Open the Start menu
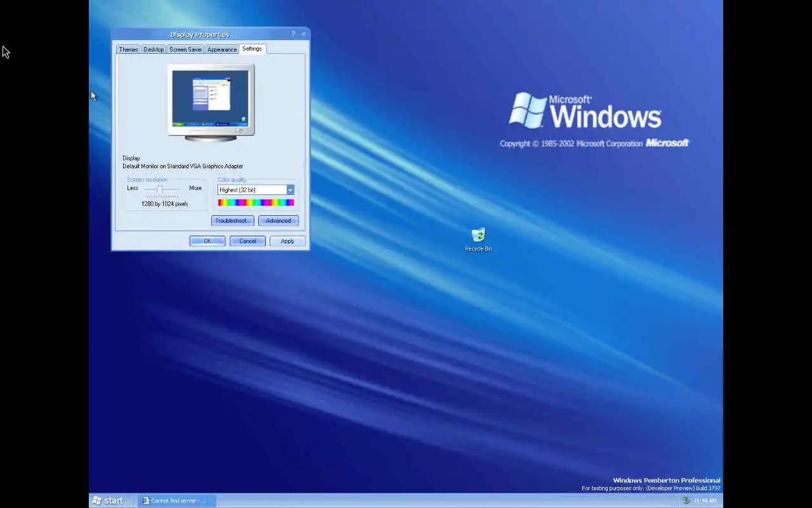The height and width of the screenshot is (508, 812). click(x=107, y=500)
